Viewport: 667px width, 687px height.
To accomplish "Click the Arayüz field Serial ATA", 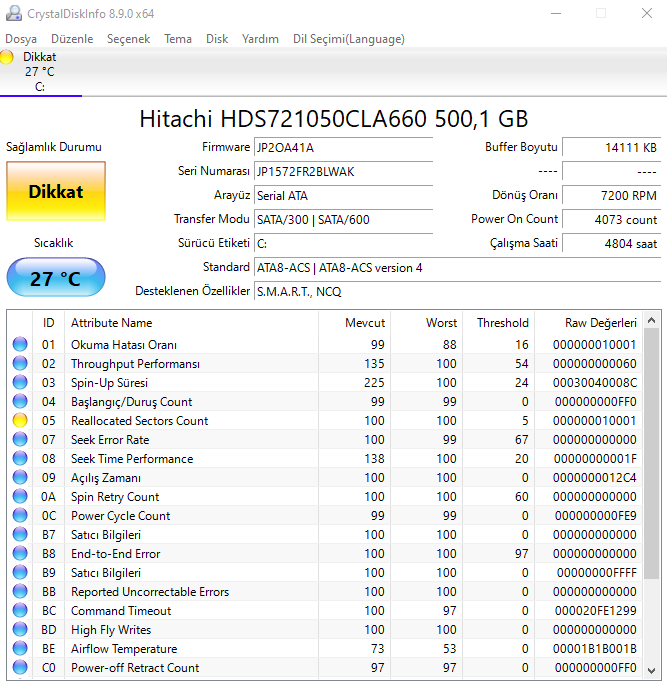I will click(343, 195).
